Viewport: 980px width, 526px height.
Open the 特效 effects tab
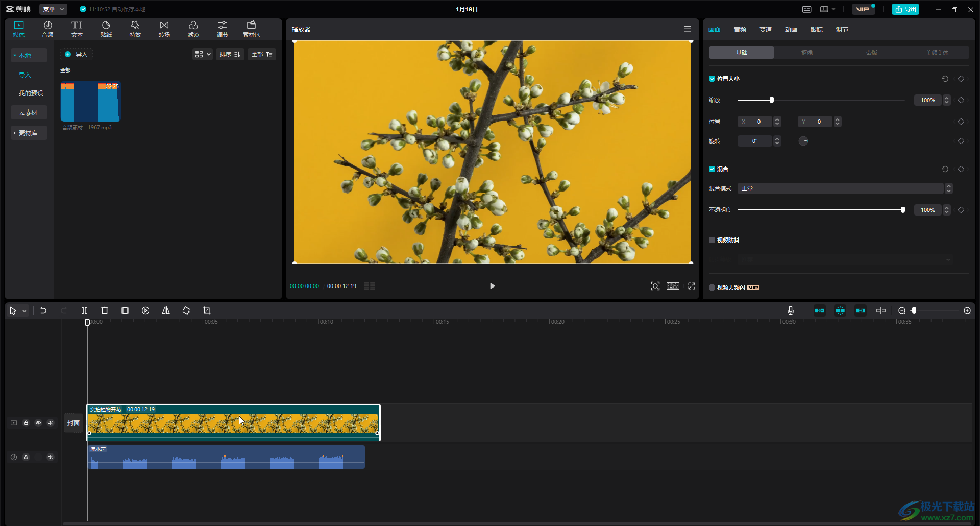point(135,29)
